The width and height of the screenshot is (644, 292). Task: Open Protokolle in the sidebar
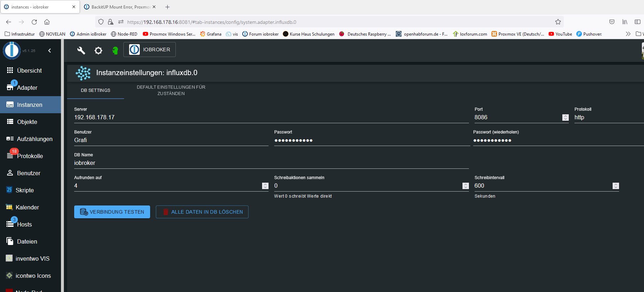coord(31,156)
